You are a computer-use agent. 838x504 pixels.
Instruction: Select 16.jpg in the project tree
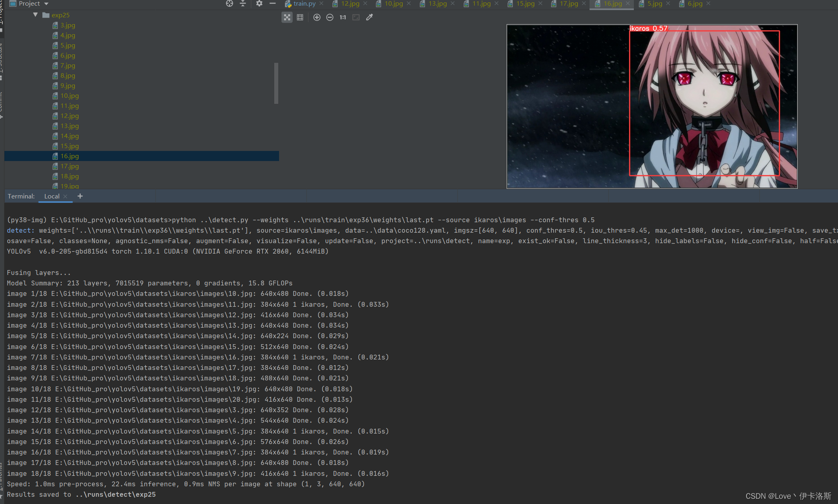pyautogui.click(x=141, y=156)
